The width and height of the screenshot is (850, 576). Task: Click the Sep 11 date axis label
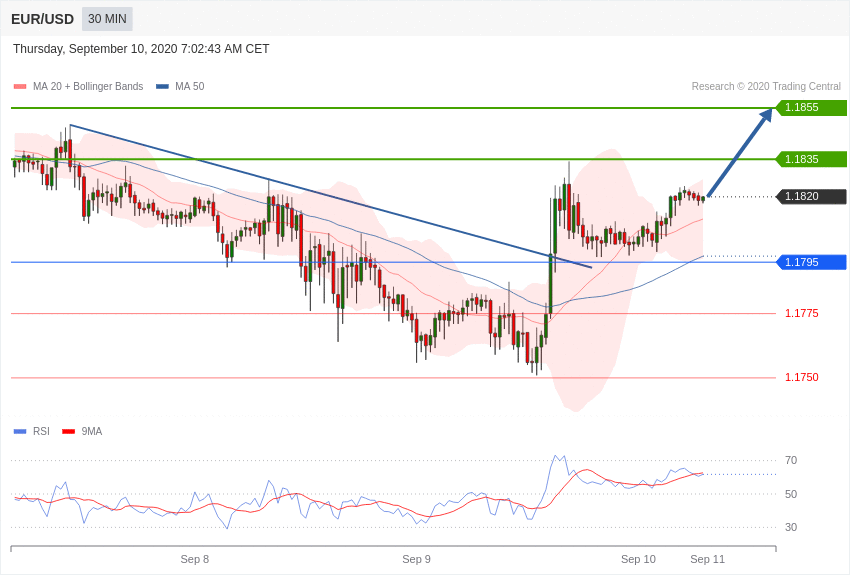tap(707, 559)
